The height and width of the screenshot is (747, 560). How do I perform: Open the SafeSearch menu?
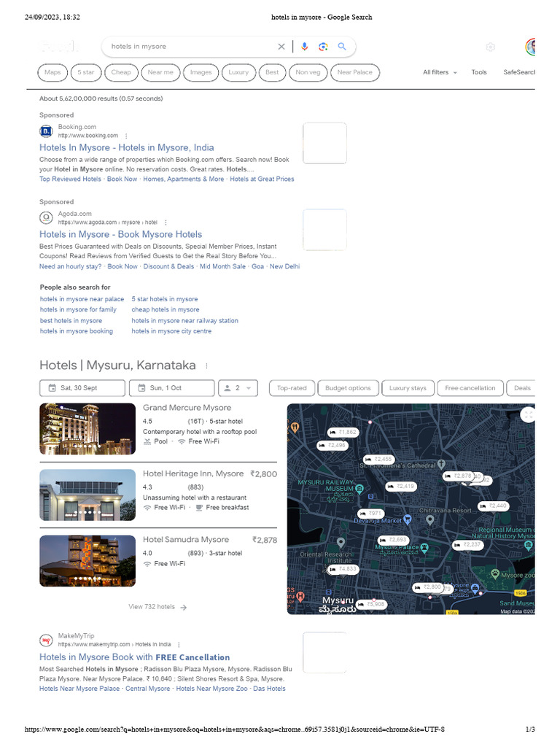(x=519, y=72)
